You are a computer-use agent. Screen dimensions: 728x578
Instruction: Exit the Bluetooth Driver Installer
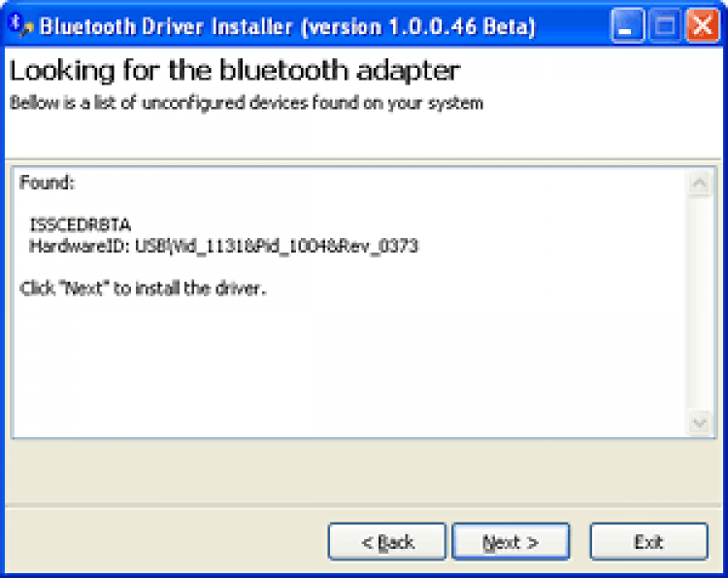click(x=648, y=542)
